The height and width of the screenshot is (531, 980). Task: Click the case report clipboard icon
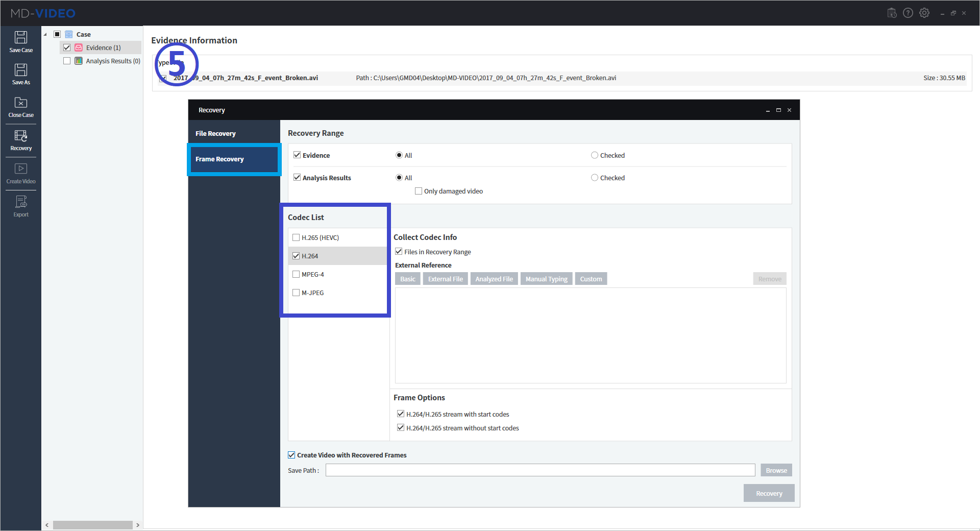[x=892, y=13]
